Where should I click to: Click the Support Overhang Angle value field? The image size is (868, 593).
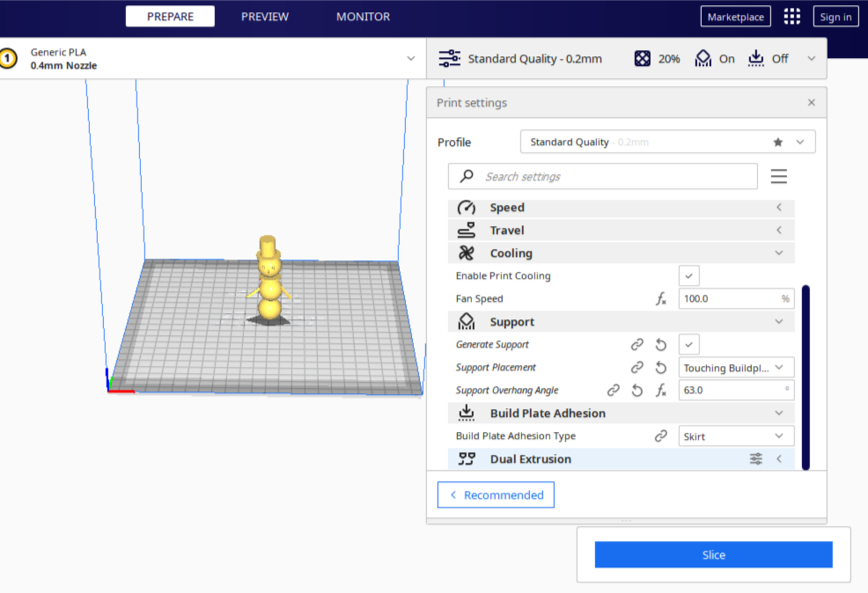[736, 390]
